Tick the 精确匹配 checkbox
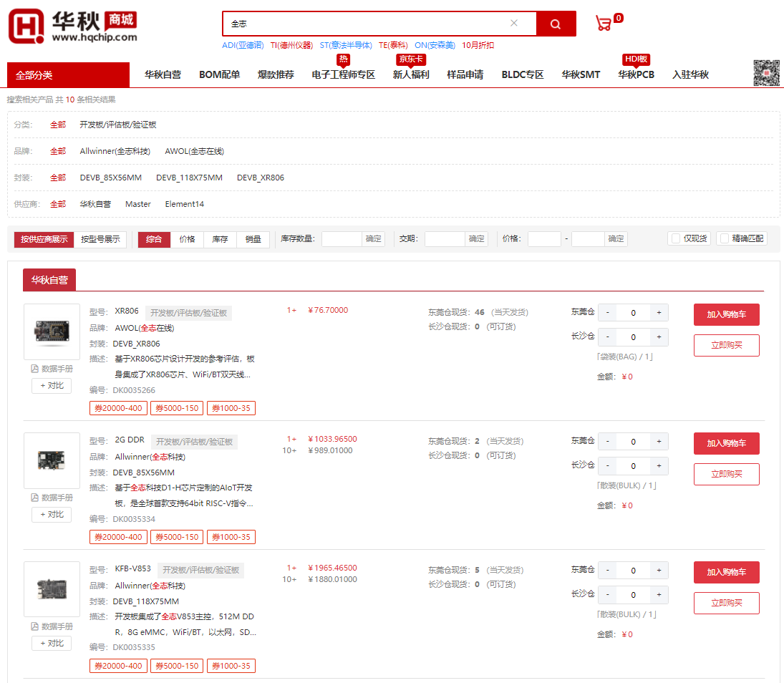 [x=725, y=239]
